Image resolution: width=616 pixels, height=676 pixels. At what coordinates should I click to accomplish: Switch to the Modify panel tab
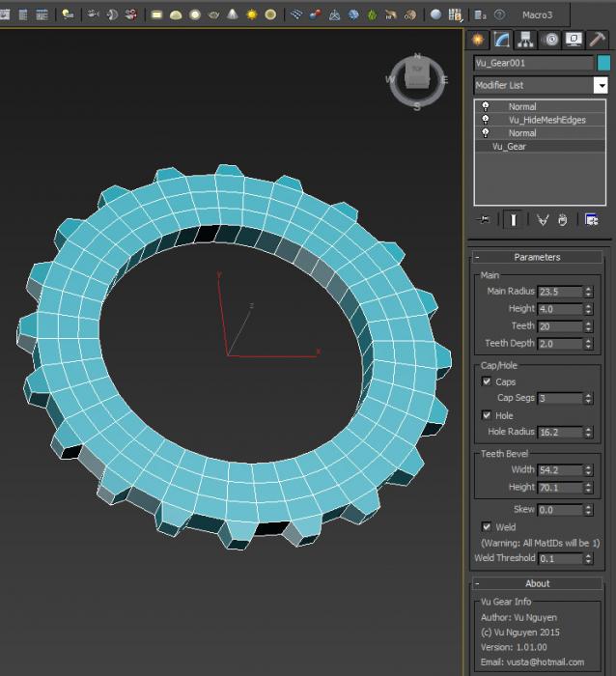(x=501, y=40)
